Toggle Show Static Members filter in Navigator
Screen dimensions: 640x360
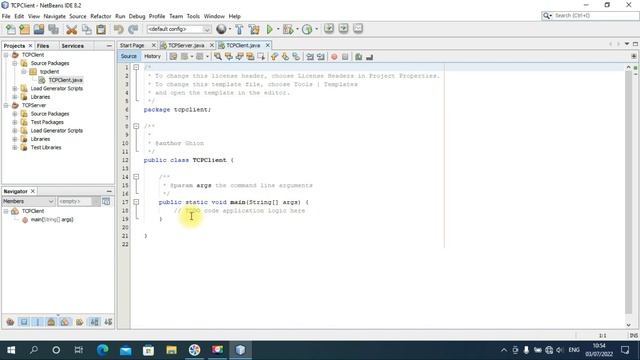[38, 322]
